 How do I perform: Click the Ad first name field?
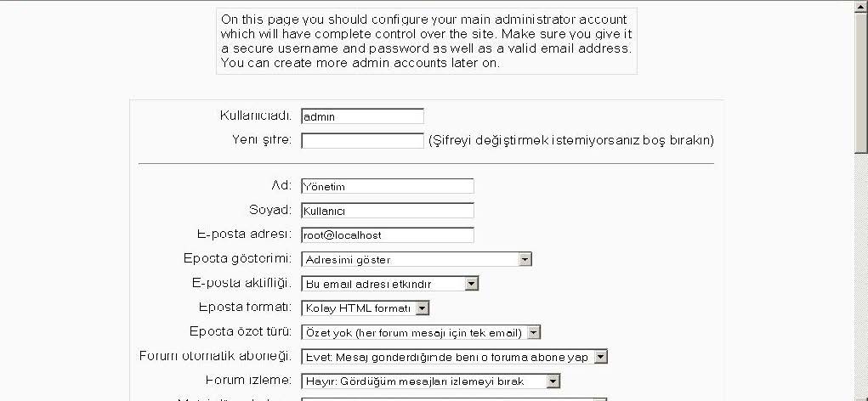tap(388, 186)
